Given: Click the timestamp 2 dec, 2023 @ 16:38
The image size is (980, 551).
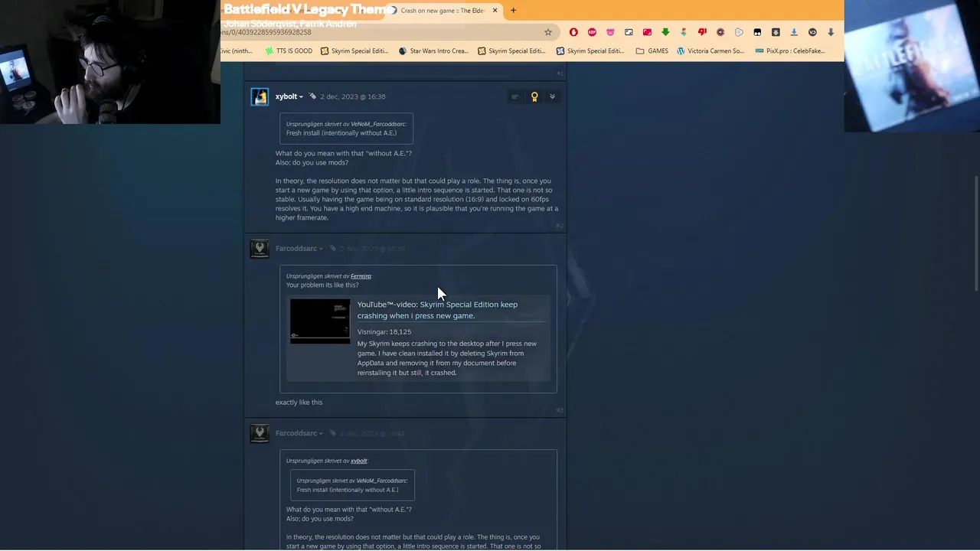Looking at the screenshot, I should (353, 96).
